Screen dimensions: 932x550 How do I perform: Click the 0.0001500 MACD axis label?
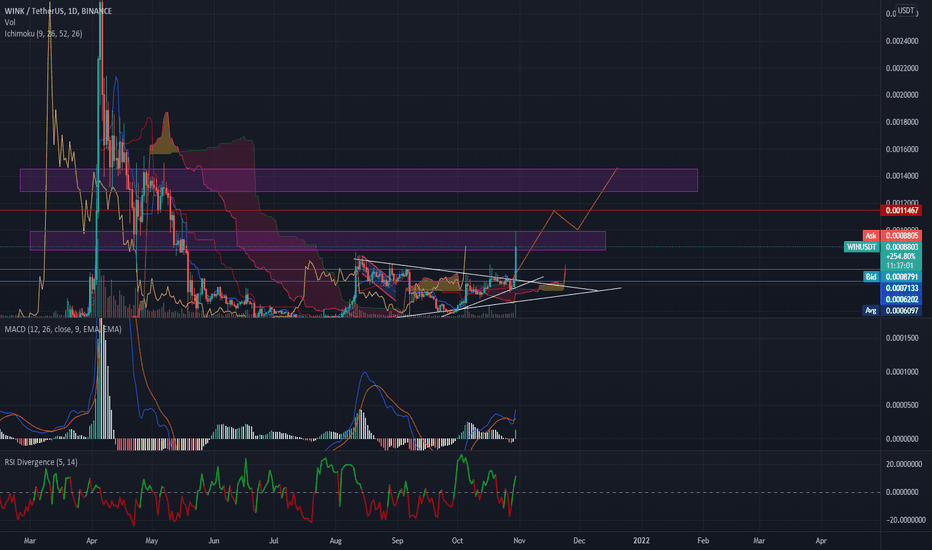point(902,338)
